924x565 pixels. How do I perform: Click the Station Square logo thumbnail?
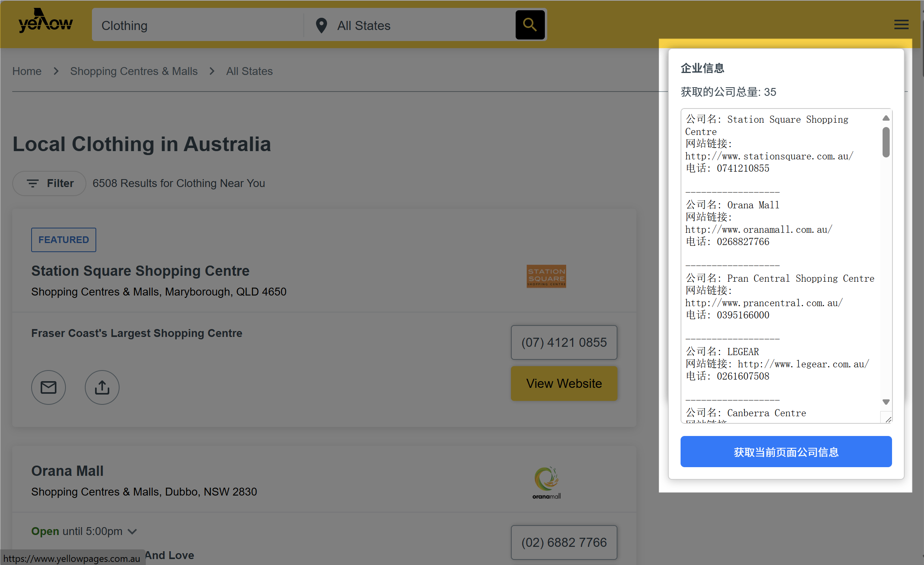tap(546, 276)
